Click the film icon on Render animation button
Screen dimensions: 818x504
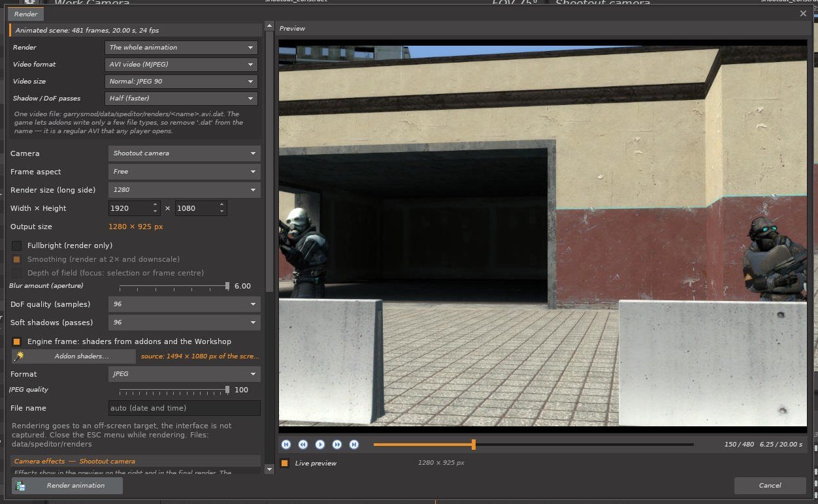pos(21,486)
